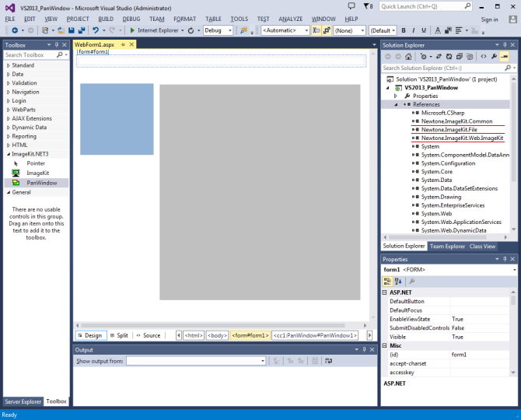The width and height of the screenshot is (521, 420).
Task: Click the notifications flag icon
Action: [366, 6]
